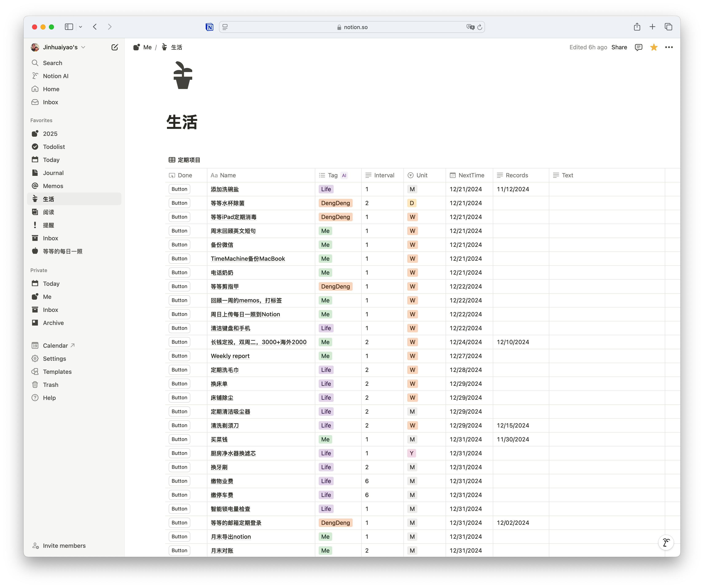Open the TimeMachine备份MacBook entry
Screen dimensions: 704x588
click(x=248, y=259)
